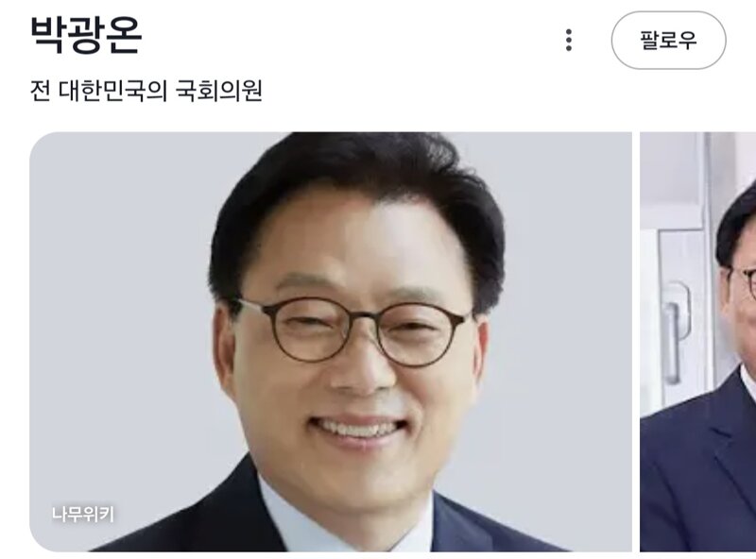Select the description line under the name
The height and width of the screenshot is (559, 756).
coord(146,91)
